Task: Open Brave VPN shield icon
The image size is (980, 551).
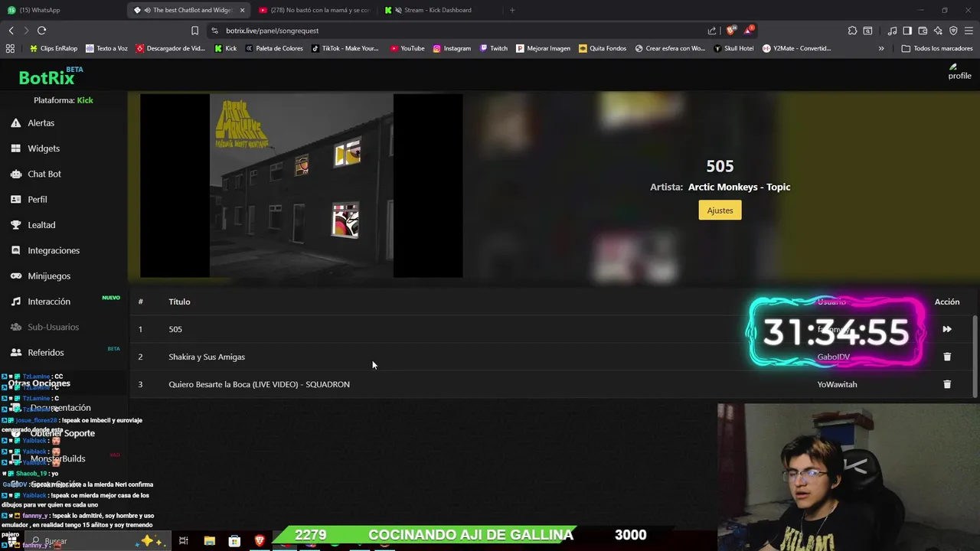Action: (x=953, y=31)
